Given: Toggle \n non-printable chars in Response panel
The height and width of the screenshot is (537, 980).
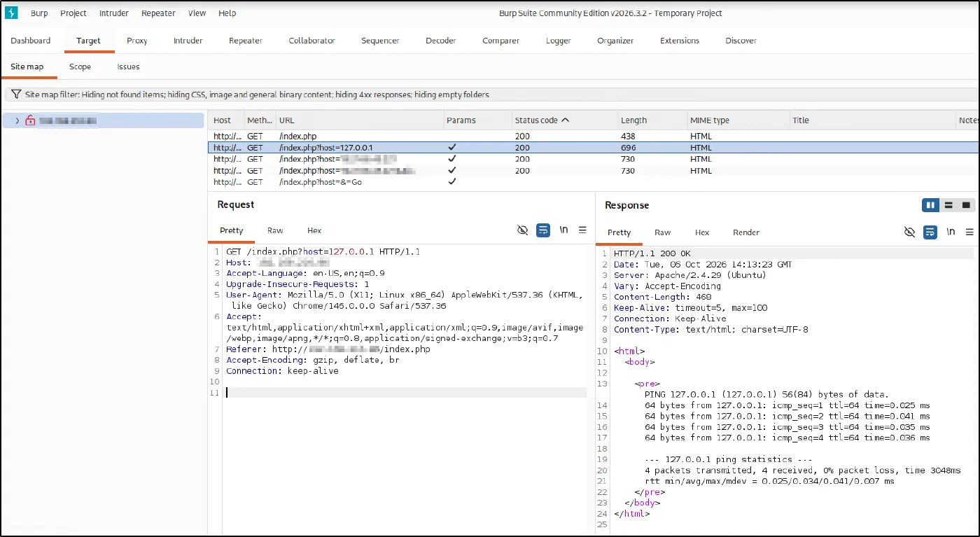Looking at the screenshot, I should (x=951, y=232).
